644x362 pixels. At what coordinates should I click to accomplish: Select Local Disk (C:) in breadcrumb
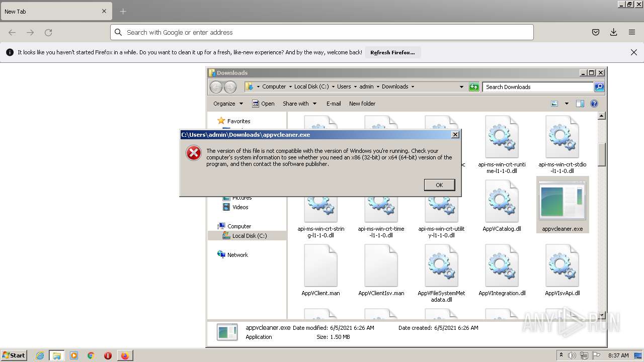tap(311, 86)
